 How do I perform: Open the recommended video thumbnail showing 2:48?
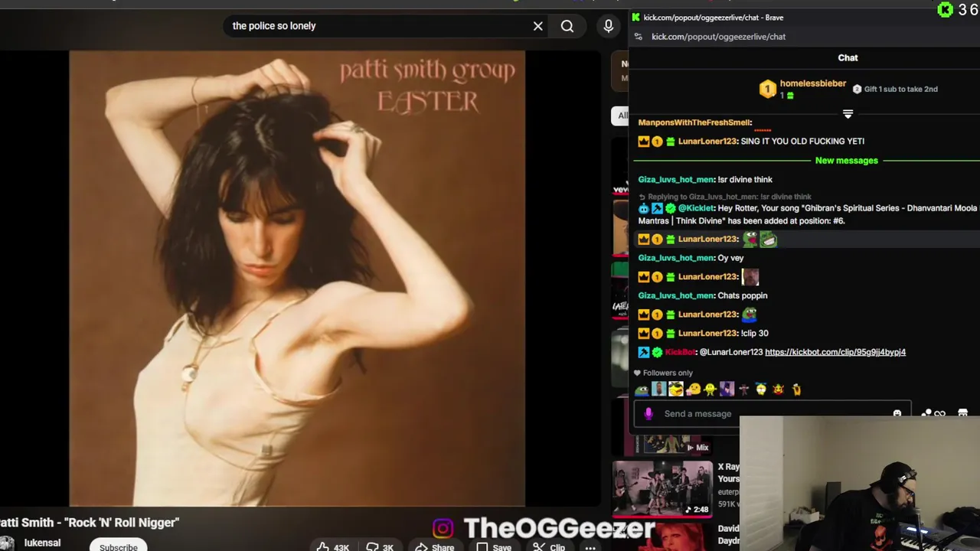point(662,489)
